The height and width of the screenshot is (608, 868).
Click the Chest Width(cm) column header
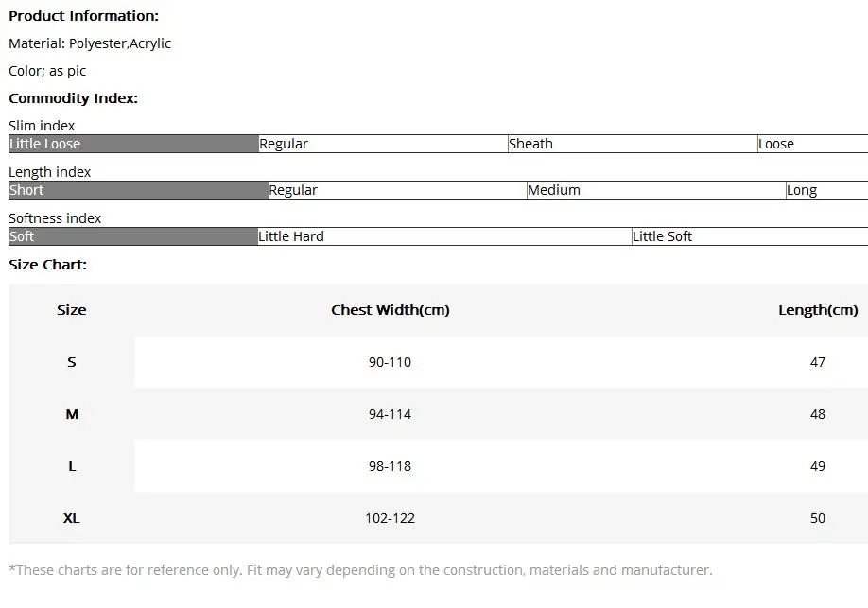click(391, 310)
